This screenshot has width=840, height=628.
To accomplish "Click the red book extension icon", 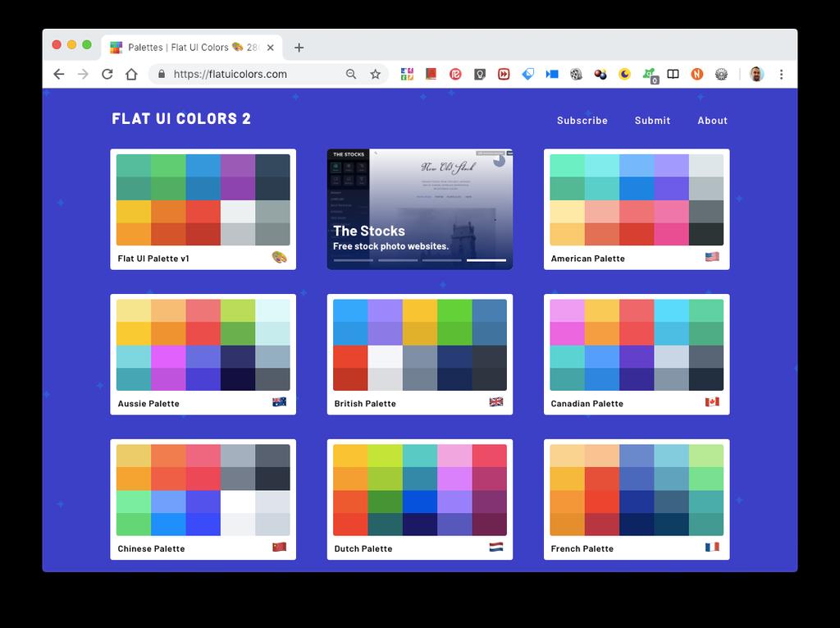I will 431,74.
